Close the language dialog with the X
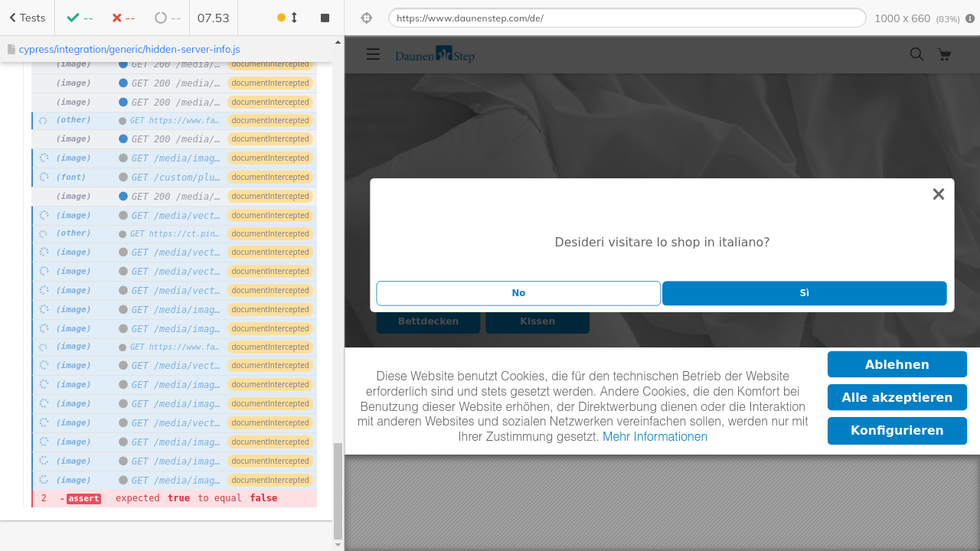Screen dimensions: 980x551 [938, 194]
